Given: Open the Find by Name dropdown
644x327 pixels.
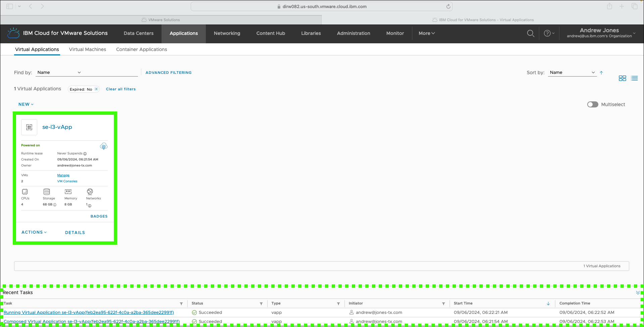Looking at the screenshot, I should click(59, 73).
